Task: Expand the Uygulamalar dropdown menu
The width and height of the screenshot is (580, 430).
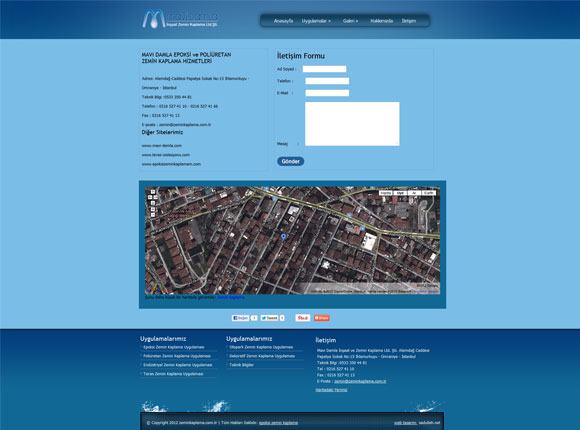Action: (316, 21)
